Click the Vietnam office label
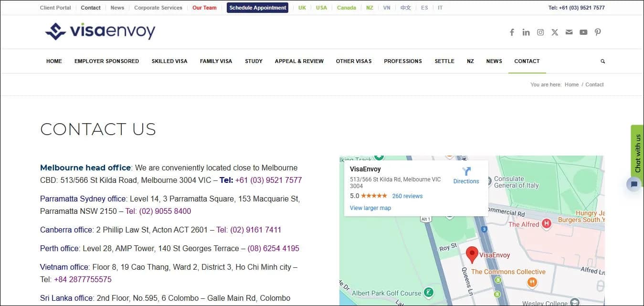The width and height of the screenshot is (644, 306). 64,267
